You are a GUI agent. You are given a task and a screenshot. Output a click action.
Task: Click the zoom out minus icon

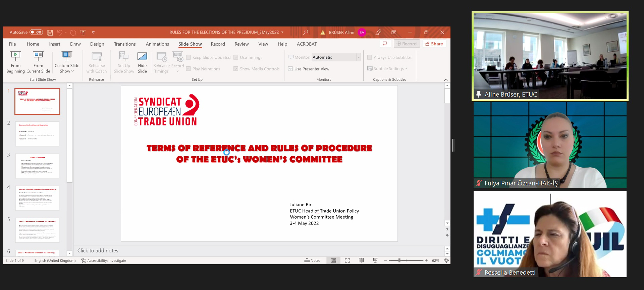tap(386, 260)
